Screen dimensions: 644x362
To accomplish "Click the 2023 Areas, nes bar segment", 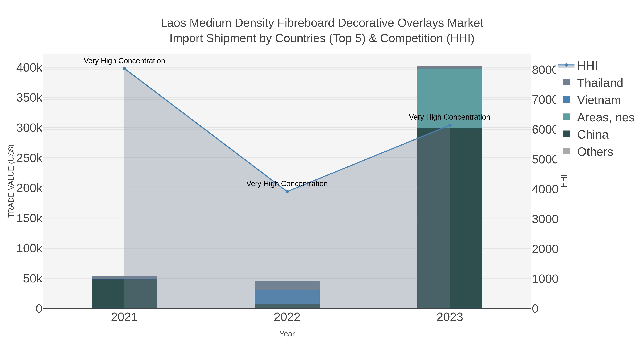I will 450,98.
